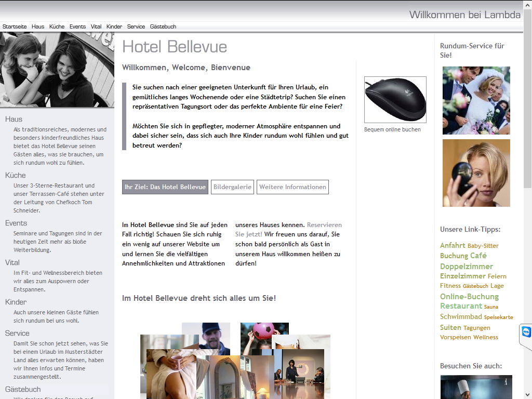
Task: Click the Feiern tag link
Action: (497, 276)
